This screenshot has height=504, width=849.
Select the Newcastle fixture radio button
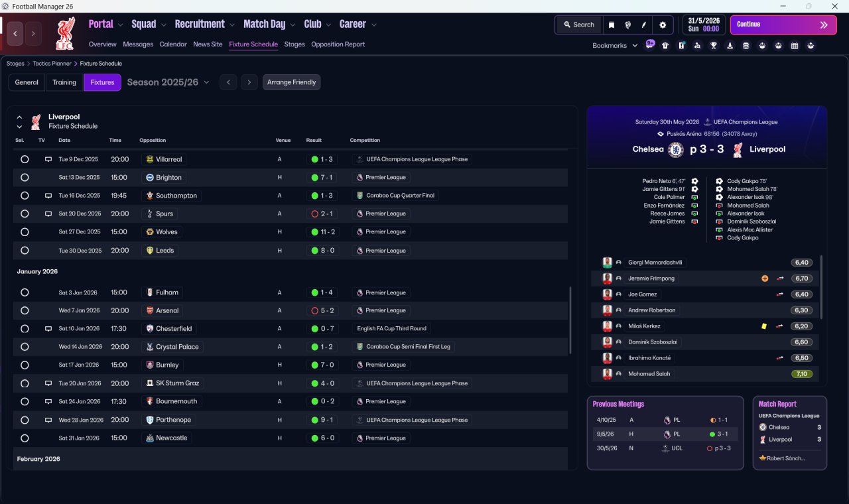tap(25, 438)
